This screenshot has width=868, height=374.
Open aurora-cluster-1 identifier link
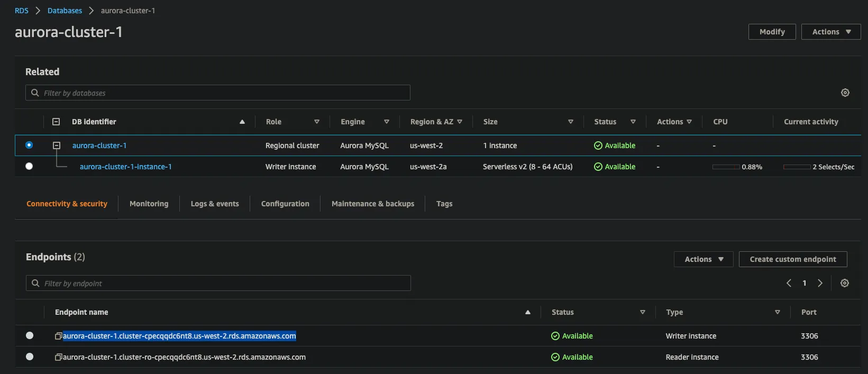pyautogui.click(x=99, y=145)
